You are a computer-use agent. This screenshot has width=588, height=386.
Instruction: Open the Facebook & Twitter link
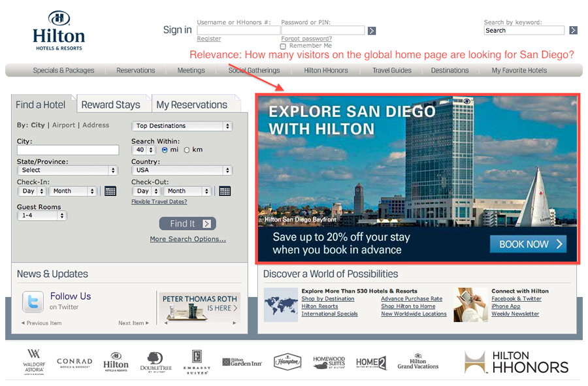[516, 298]
